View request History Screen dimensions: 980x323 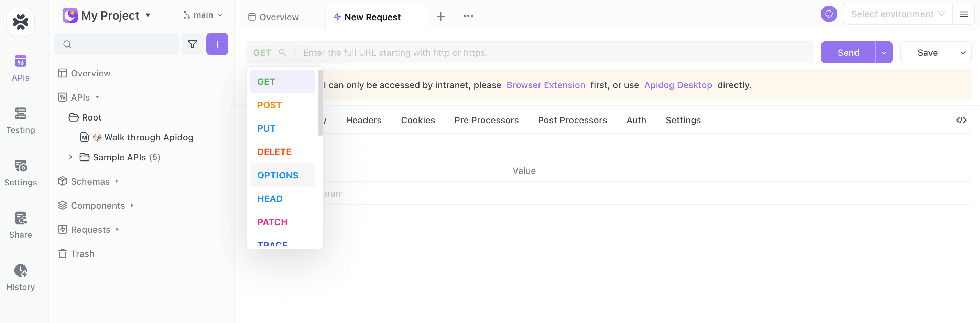point(20,277)
